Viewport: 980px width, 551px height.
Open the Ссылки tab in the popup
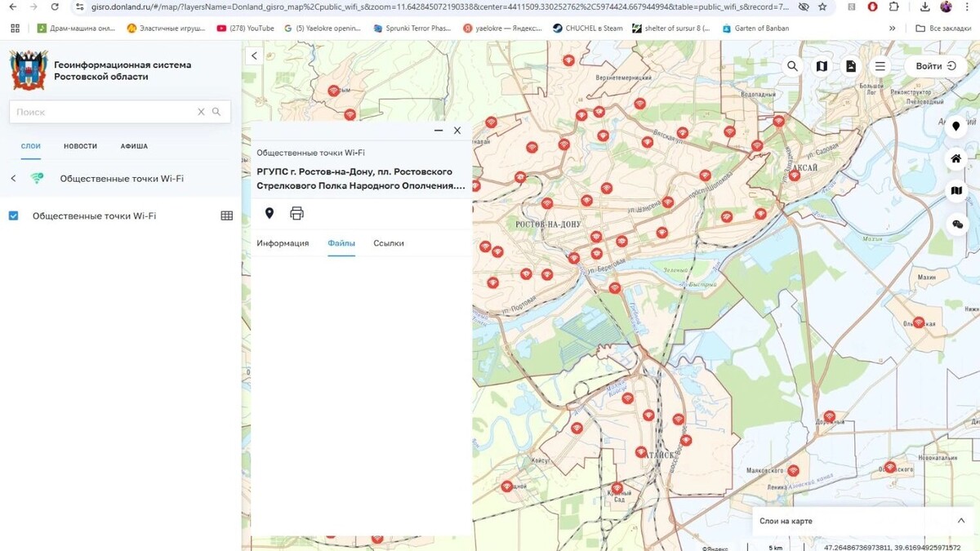389,243
